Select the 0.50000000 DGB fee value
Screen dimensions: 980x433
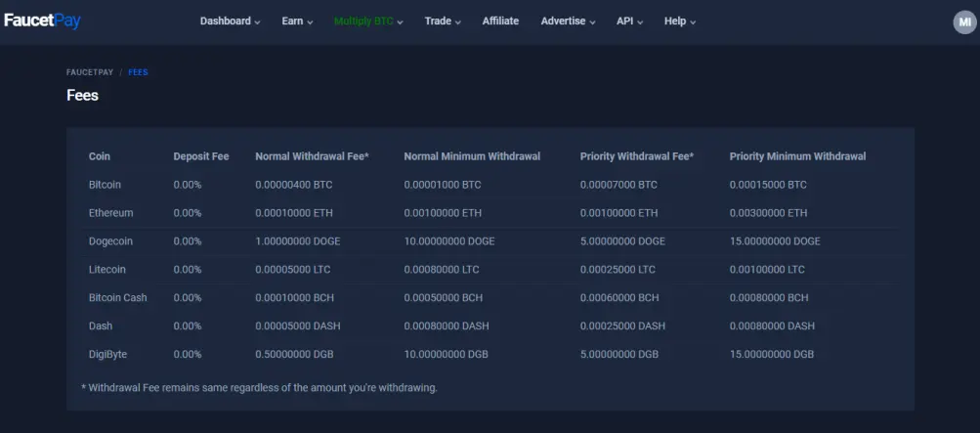294,354
